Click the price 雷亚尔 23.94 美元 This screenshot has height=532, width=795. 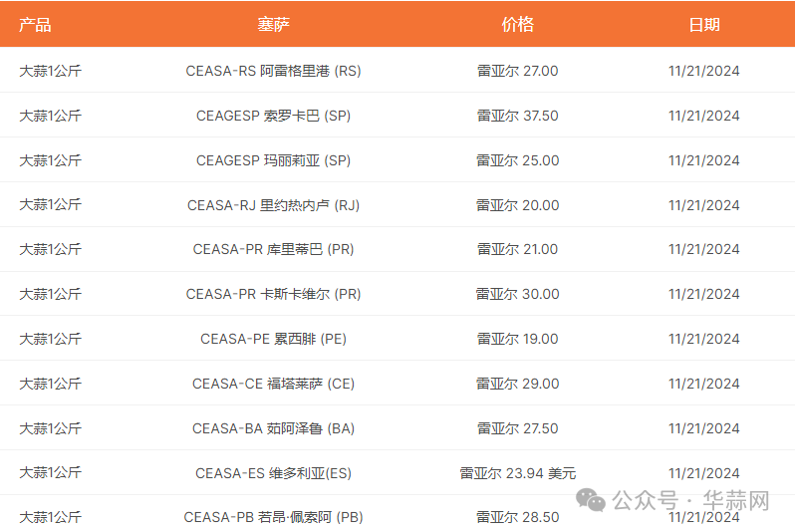point(518,473)
